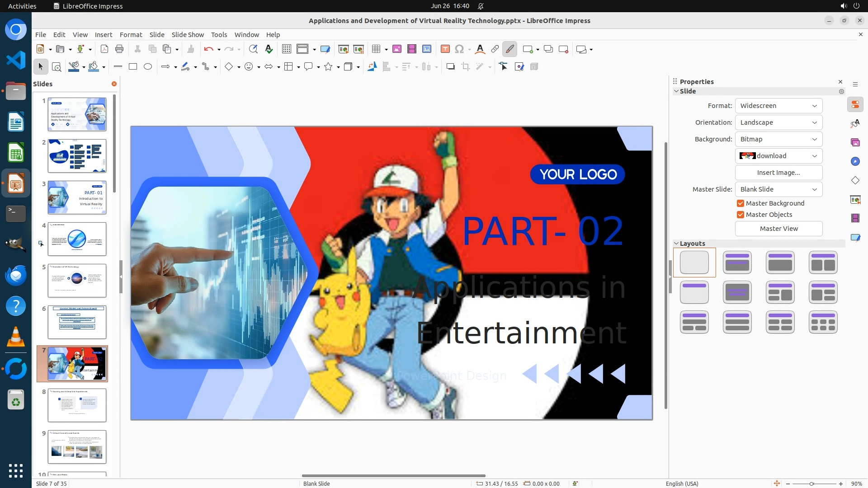Viewport: 868px width, 488px height.
Task: Select the Rectangle drawing tool
Action: (x=133, y=67)
